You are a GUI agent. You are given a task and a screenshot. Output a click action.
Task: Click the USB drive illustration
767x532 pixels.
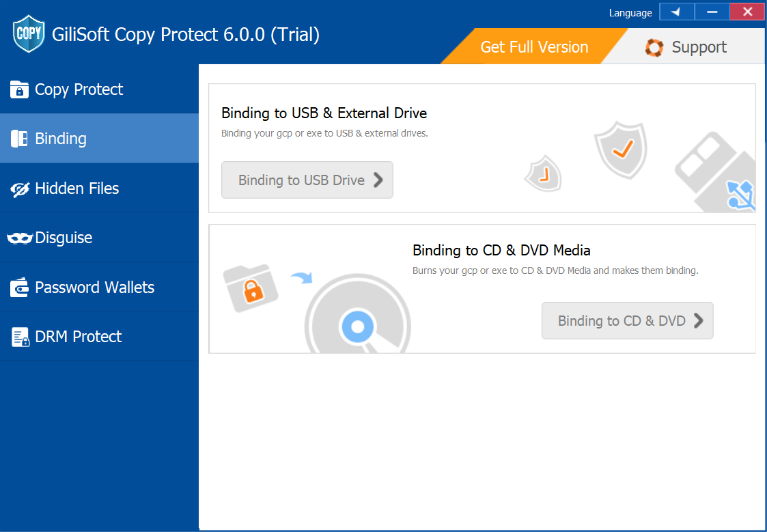point(715,172)
